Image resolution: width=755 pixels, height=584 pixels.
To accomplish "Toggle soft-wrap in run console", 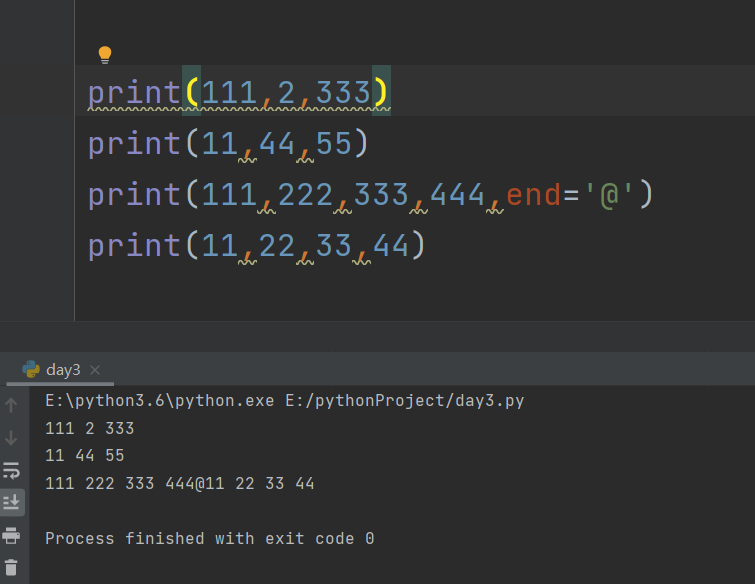I will point(11,470).
